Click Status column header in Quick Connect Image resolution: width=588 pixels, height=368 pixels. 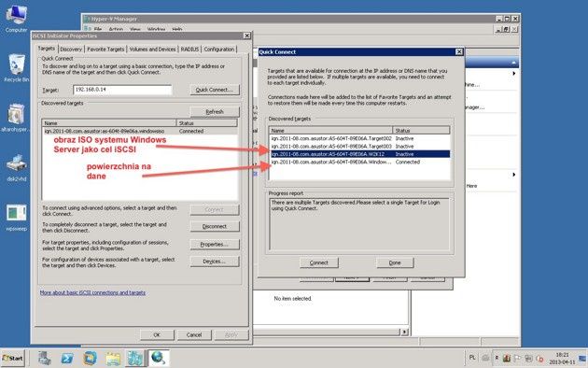click(421, 131)
